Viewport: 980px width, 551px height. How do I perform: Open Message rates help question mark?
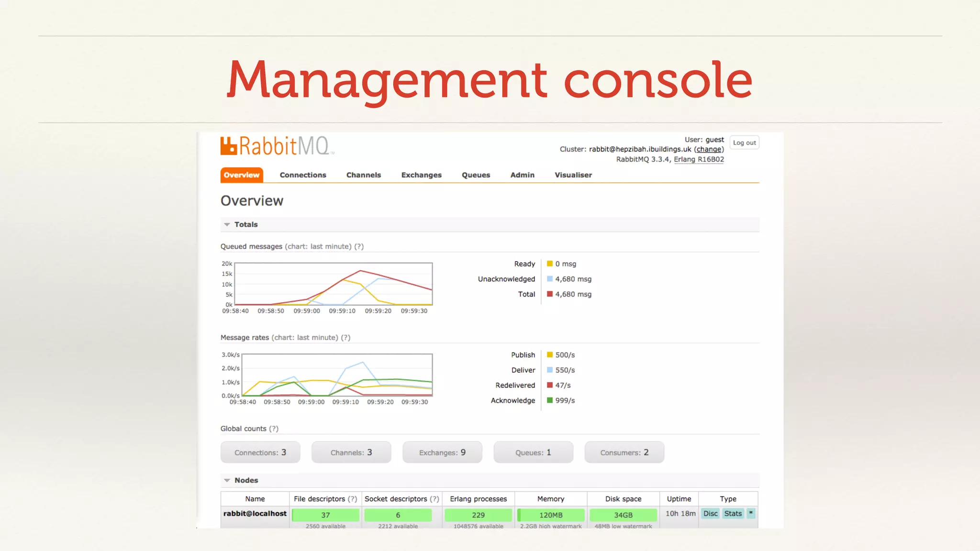345,338
